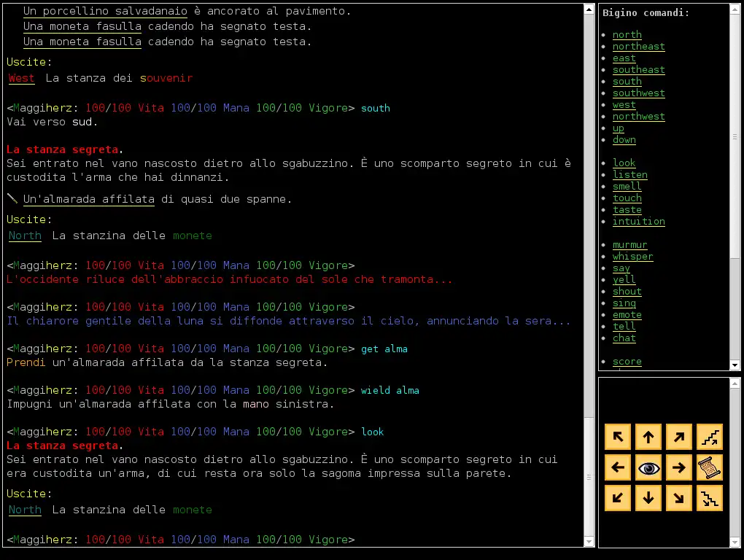Click the northeast arrow direction button
Image resolution: width=744 pixels, height=560 pixels.
[x=679, y=437]
